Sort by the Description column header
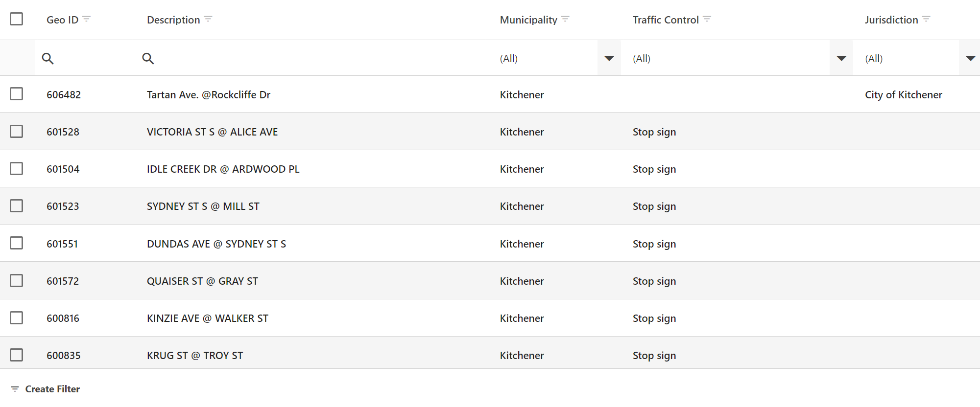The image size is (980, 407). pyautogui.click(x=173, y=20)
